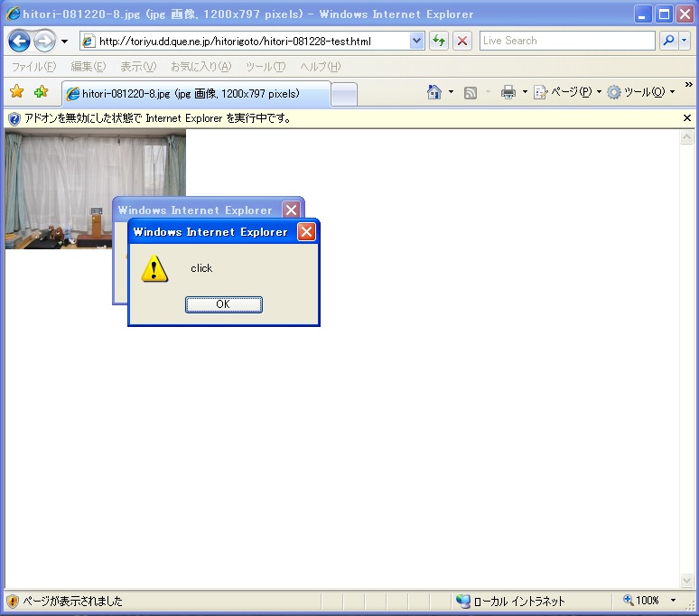This screenshot has width=699, height=616.
Task: Close the information bar
Action: [687, 117]
